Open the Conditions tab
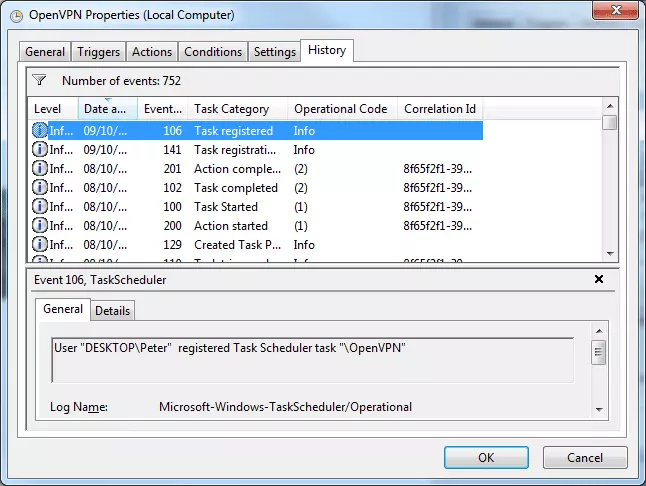The image size is (646, 486). [213, 52]
